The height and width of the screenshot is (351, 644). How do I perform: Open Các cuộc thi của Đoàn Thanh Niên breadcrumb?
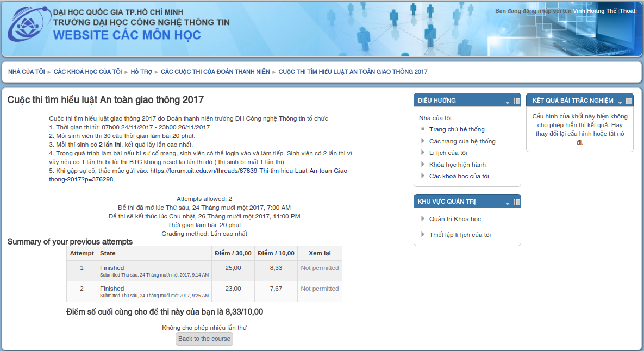tap(215, 72)
